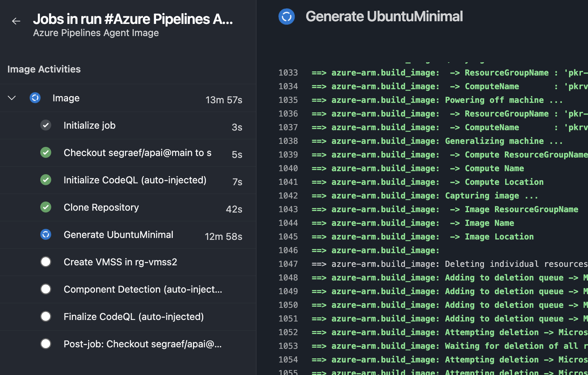This screenshot has width=588, height=375.
Task: Open the Image job row
Action: click(128, 98)
